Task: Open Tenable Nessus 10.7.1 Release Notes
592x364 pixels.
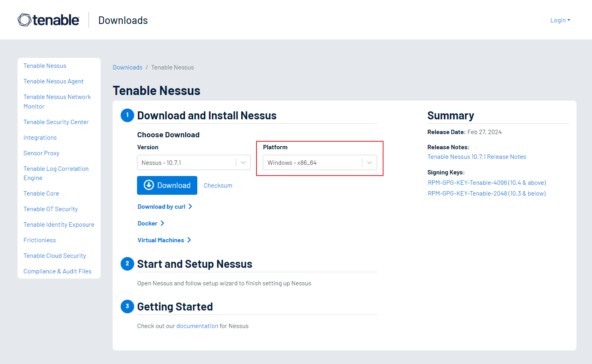Action: (x=477, y=157)
